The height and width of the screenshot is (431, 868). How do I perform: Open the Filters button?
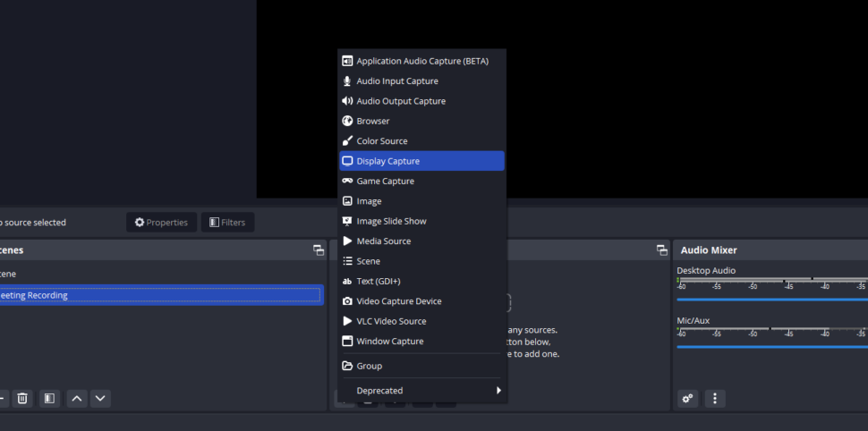tap(226, 222)
